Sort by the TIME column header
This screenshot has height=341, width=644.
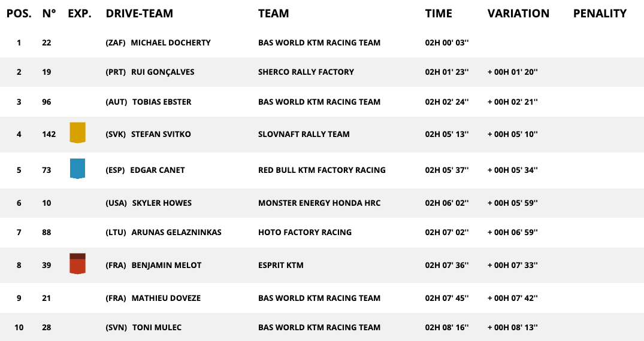[x=439, y=13]
